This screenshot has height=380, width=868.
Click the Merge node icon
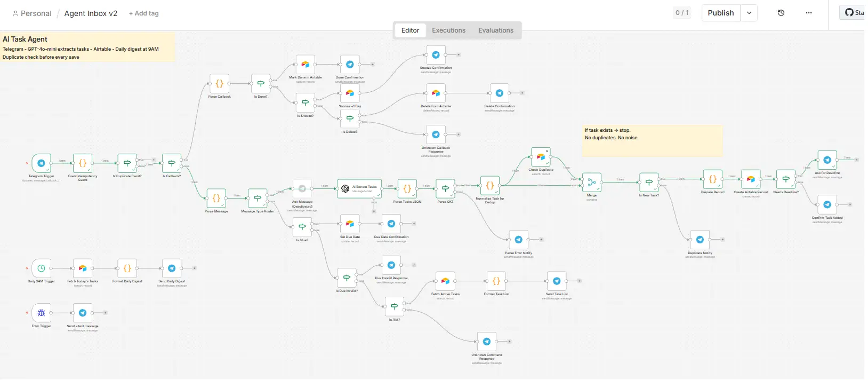pos(592,183)
